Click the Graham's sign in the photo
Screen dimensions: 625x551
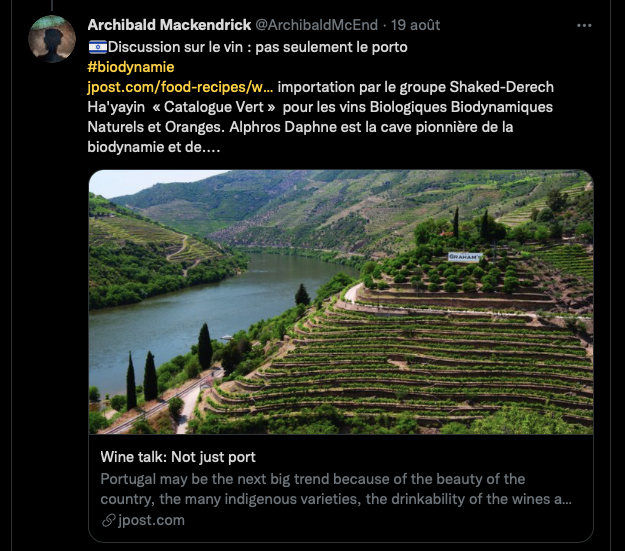point(464,256)
